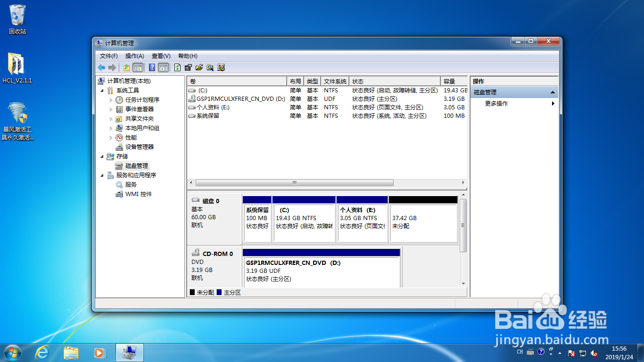Click the blue Back arrow in toolbar
The width and height of the screenshot is (644, 362).
point(101,67)
